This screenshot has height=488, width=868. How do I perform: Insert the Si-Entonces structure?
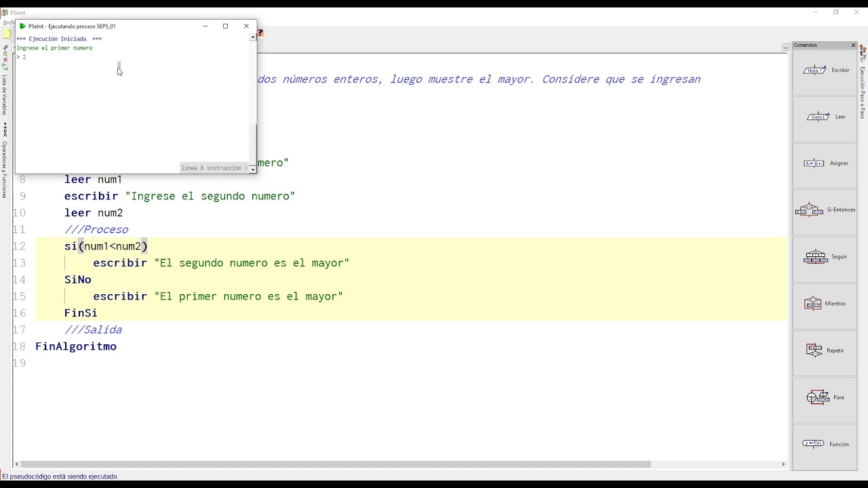point(825,210)
